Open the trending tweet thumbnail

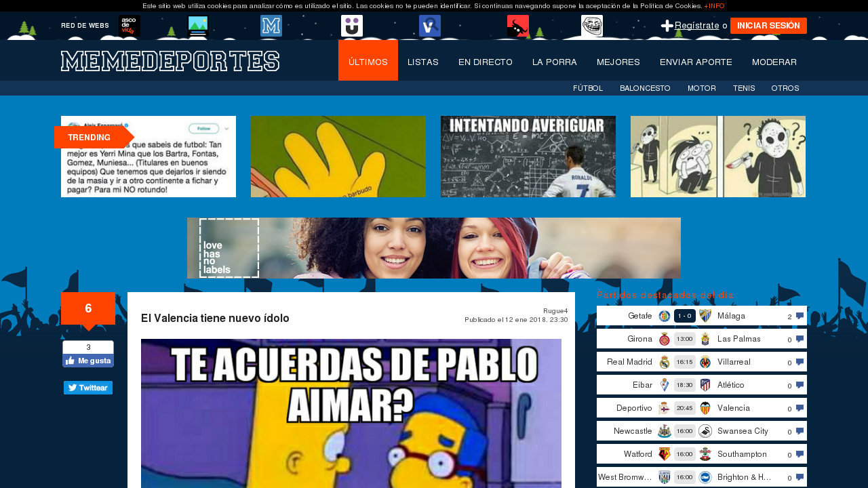149,157
